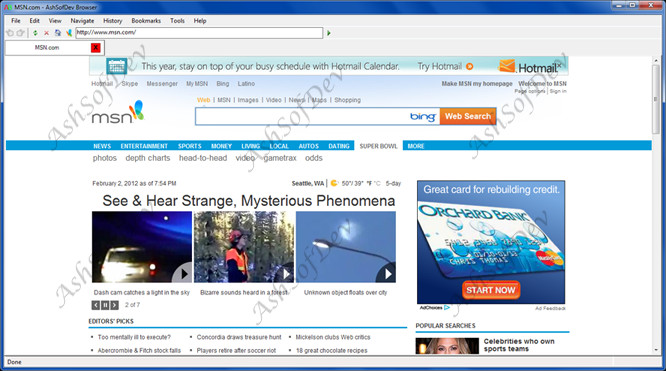Open the History menu
This screenshot has width=666, height=371.
(113, 20)
